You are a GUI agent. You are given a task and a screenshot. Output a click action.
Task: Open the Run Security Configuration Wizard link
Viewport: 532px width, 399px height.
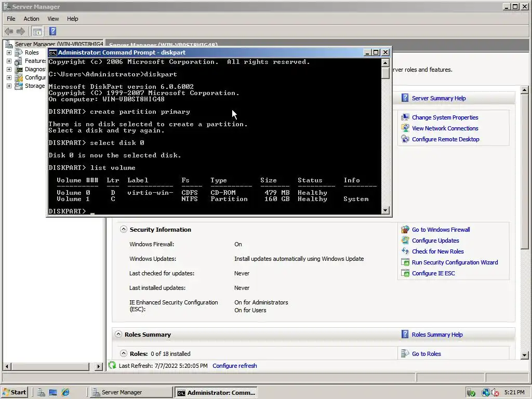(455, 262)
